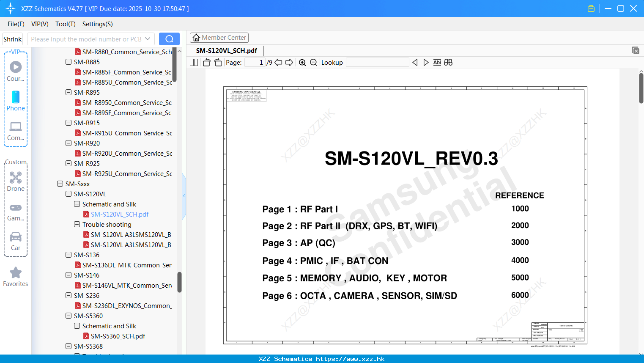This screenshot has height=363, width=644.
Task: Zoom out of the schematic
Action: click(x=313, y=62)
